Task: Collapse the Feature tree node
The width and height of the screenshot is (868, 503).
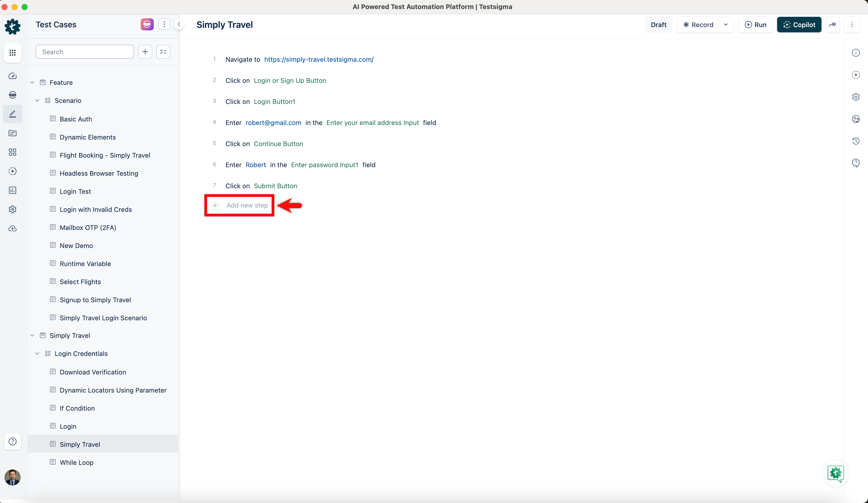Action: click(32, 83)
